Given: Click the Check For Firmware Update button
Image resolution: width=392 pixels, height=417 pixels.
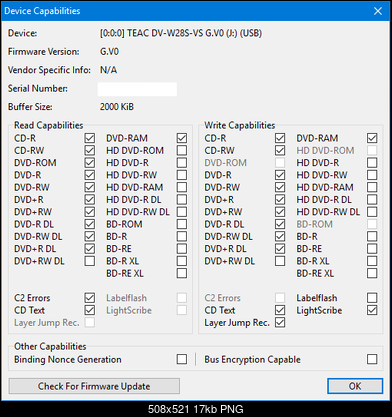Looking at the screenshot, I should [94, 386].
